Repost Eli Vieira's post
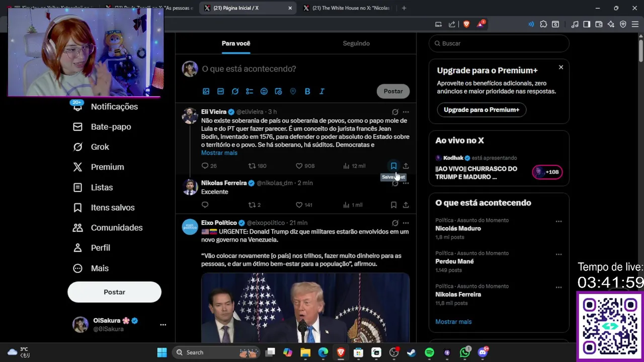 253,166
